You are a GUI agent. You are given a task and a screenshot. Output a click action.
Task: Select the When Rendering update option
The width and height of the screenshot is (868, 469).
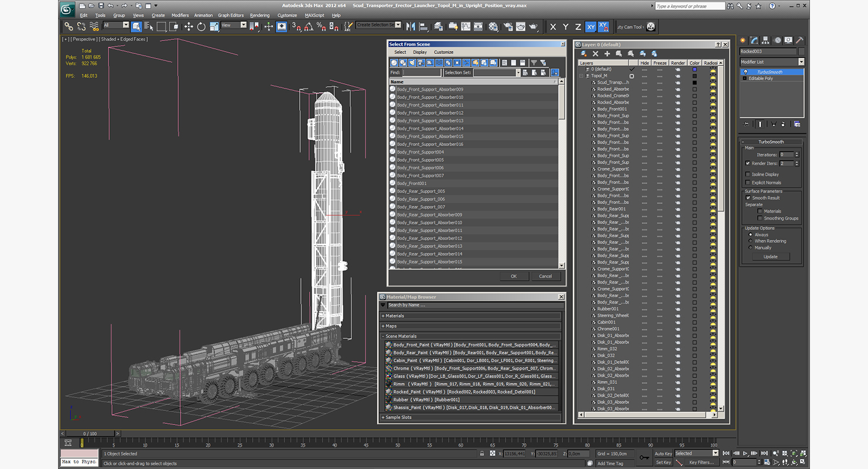coord(750,241)
